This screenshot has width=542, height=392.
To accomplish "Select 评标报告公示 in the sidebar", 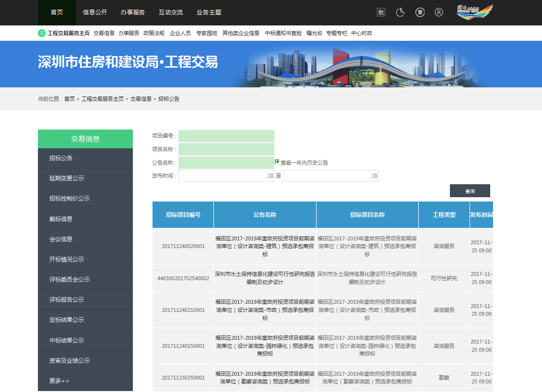I will (85, 300).
